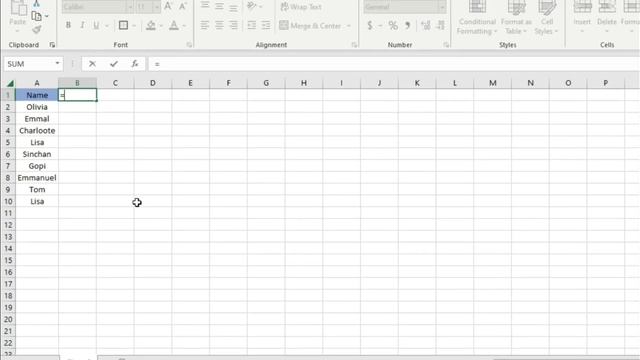Toggle Underline formatting
The height and width of the screenshot is (360, 640).
(x=96, y=25)
